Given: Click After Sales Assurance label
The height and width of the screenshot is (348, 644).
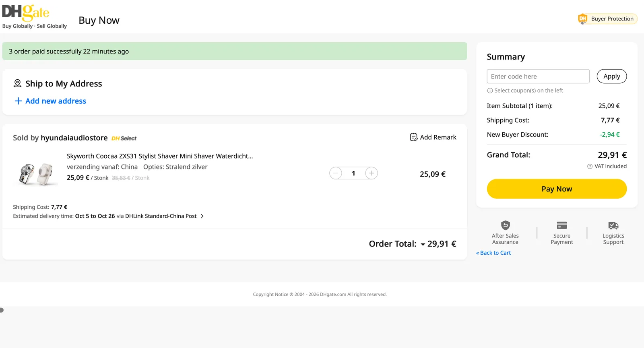Looking at the screenshot, I should click(x=505, y=239).
